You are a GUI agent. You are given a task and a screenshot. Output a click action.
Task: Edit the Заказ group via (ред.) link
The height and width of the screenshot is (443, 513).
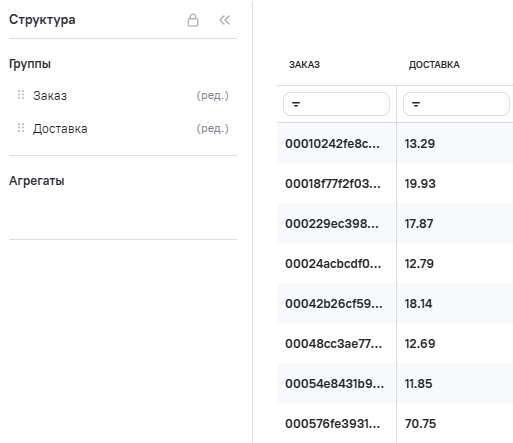click(212, 96)
